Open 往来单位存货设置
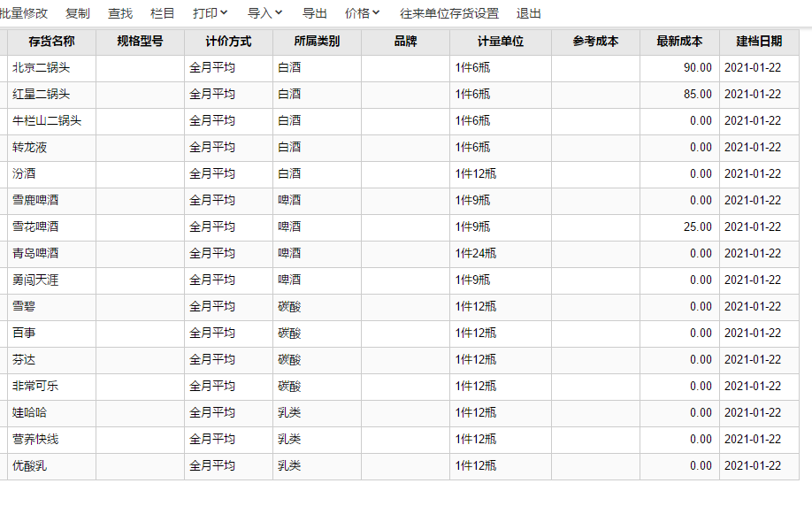Screen dimensions: 812x514 [449, 13]
